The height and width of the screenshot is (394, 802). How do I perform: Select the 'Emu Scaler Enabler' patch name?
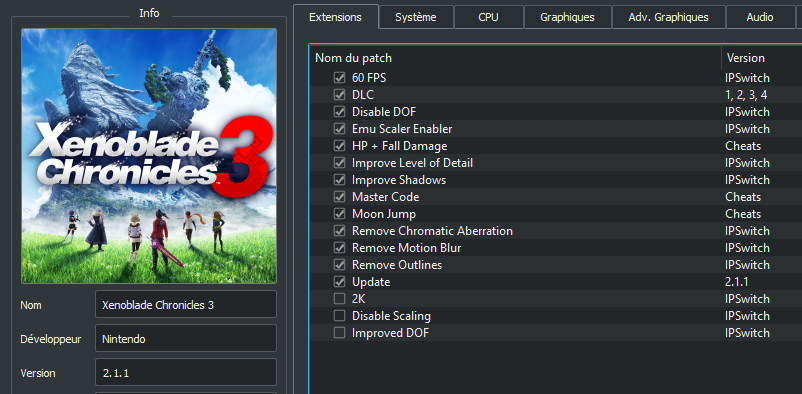tap(402, 129)
